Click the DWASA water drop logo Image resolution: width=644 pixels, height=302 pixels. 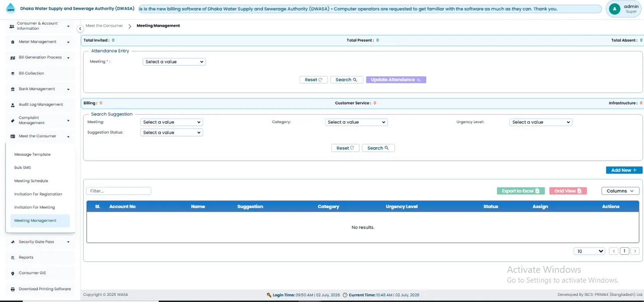(11, 9)
